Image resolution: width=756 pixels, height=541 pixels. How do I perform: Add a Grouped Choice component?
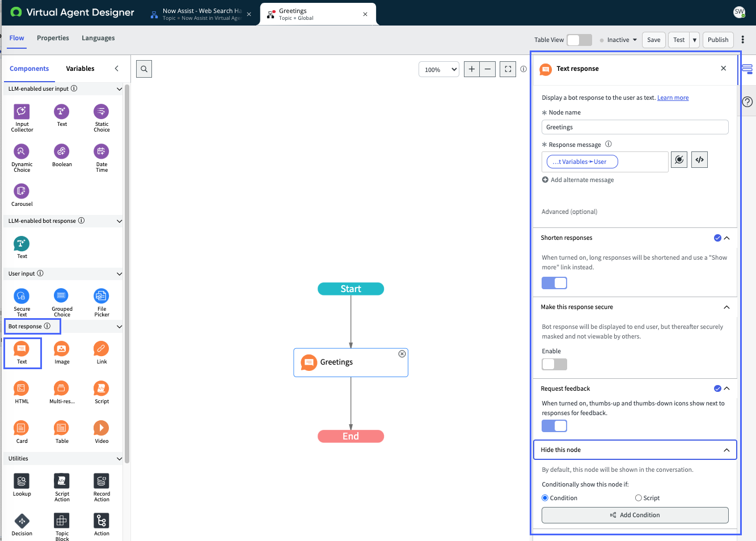coord(62,303)
